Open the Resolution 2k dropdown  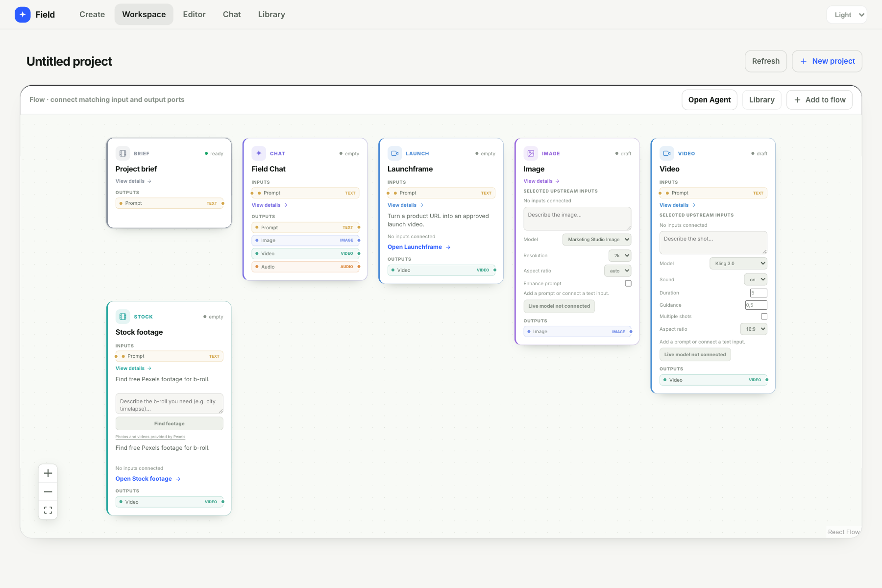620,256
